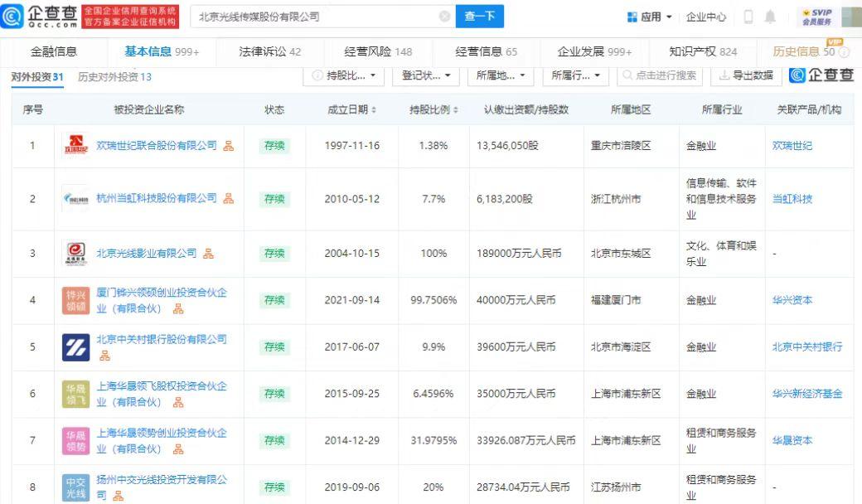Expand the 持股比... filter dropdown
862x504 pixels.
point(344,75)
